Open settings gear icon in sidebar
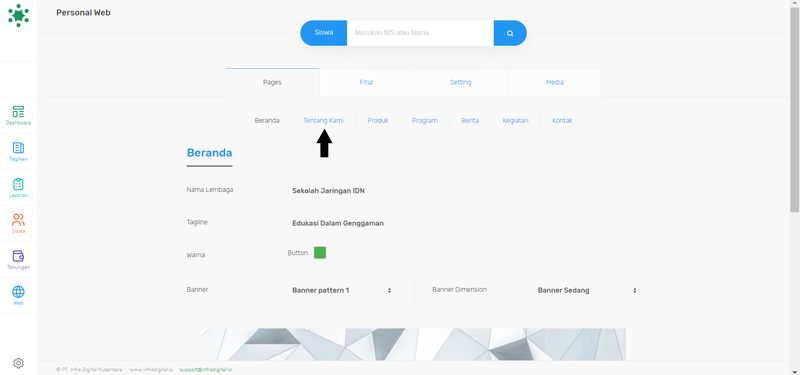Screen dimensions: 800x375 pos(18,363)
